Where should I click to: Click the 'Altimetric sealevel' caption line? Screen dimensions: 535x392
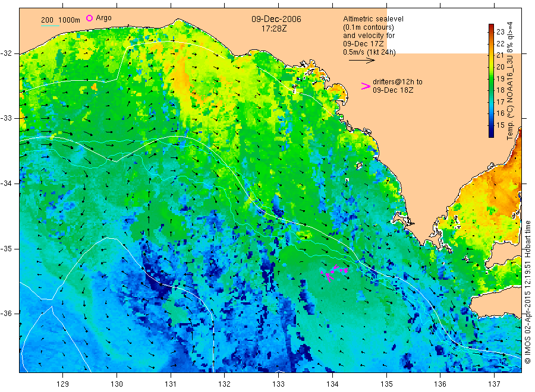click(373, 19)
